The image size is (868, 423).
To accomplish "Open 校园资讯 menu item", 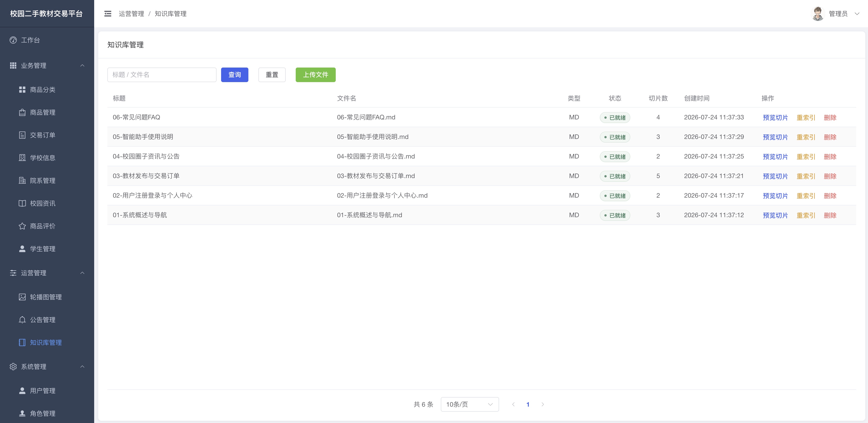I will tap(47, 203).
